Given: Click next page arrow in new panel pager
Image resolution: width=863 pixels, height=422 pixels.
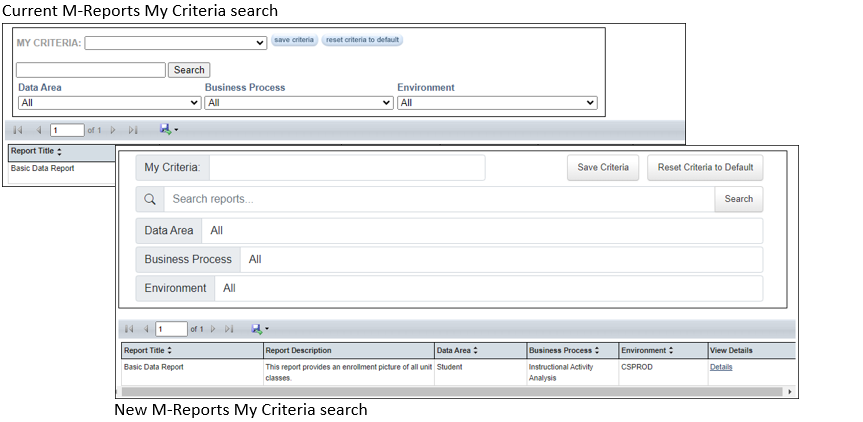Looking at the screenshot, I should point(212,329).
